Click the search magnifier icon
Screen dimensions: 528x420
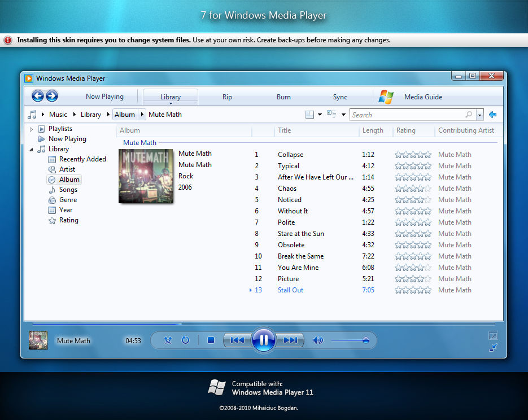[469, 115]
